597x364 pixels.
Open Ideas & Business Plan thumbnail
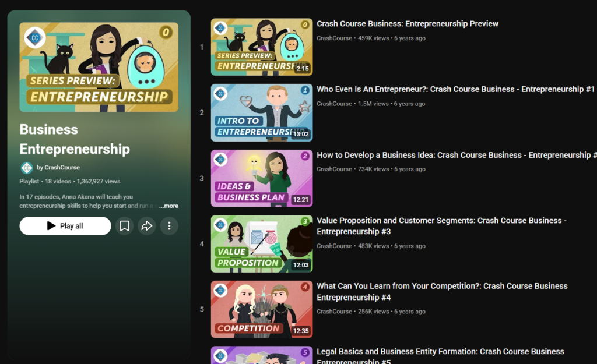click(x=262, y=178)
